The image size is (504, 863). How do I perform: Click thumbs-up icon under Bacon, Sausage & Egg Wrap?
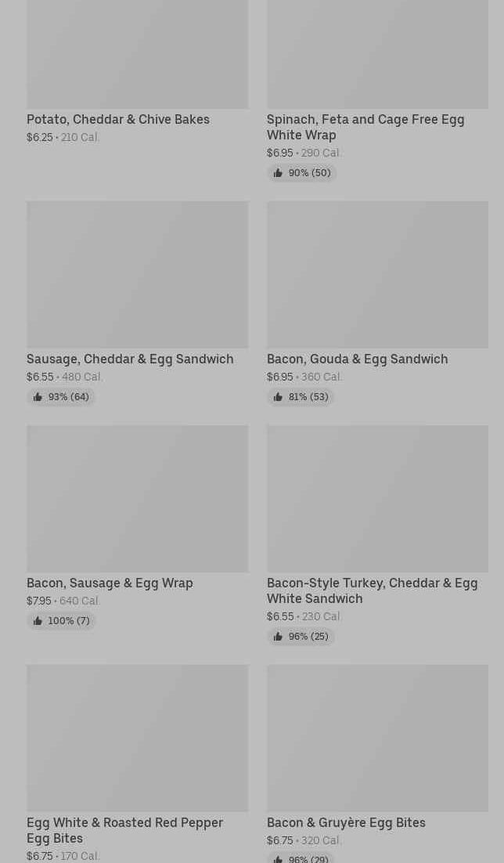pyautogui.click(x=38, y=621)
